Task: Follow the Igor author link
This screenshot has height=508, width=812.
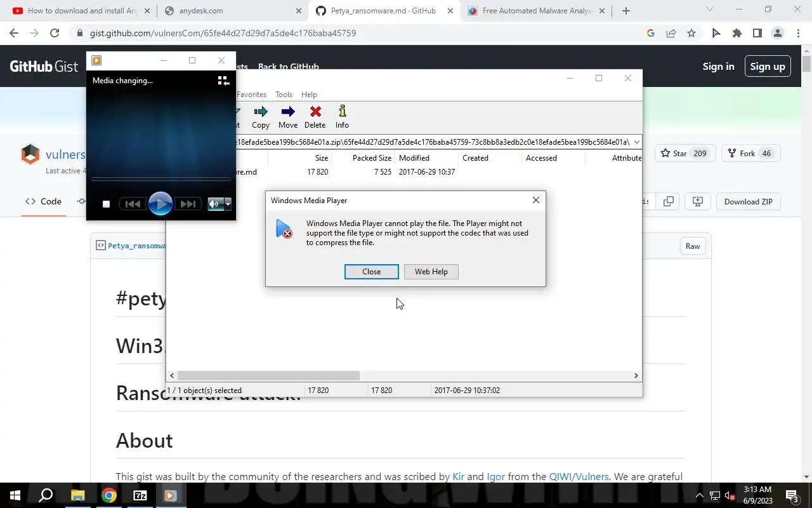Action: [495, 476]
